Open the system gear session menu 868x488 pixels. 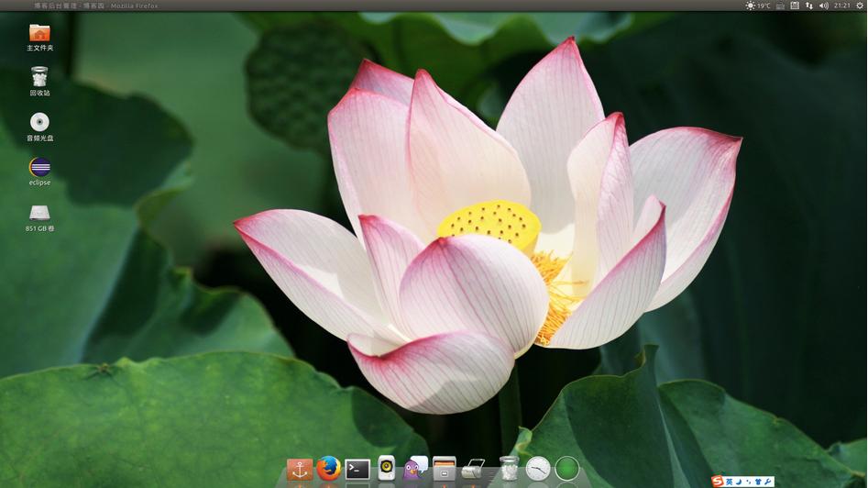[859, 6]
